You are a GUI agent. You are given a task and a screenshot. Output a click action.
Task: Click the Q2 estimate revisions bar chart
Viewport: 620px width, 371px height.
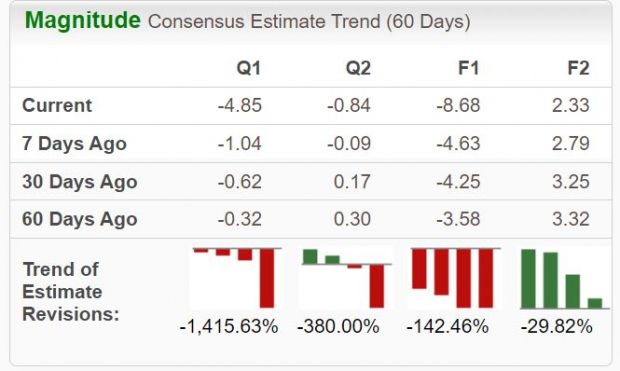click(346, 278)
